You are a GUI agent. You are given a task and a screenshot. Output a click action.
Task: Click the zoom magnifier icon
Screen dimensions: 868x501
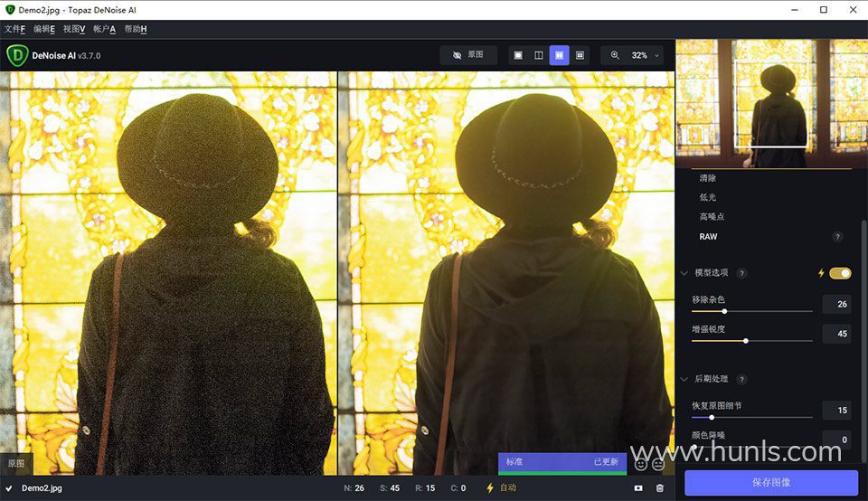[x=615, y=55]
